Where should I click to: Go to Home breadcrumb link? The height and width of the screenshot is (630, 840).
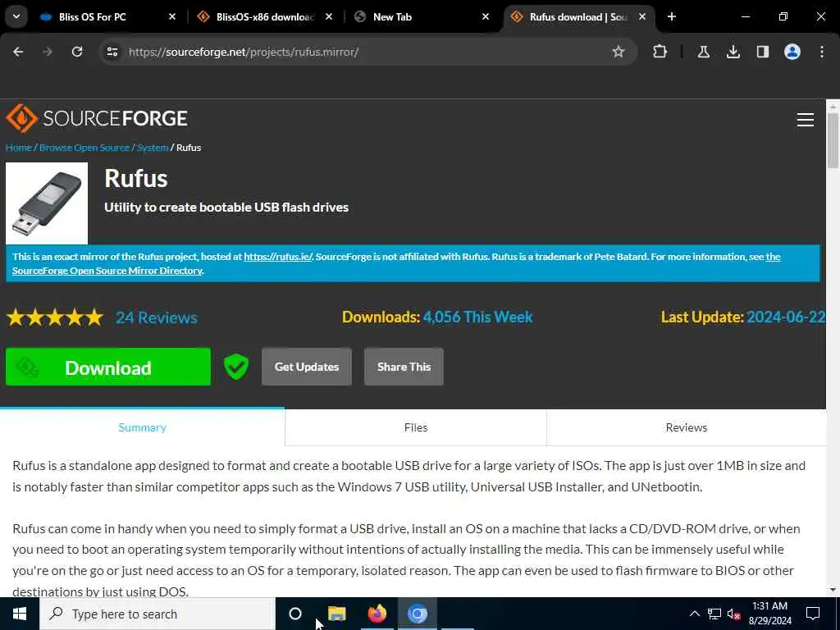point(18,148)
